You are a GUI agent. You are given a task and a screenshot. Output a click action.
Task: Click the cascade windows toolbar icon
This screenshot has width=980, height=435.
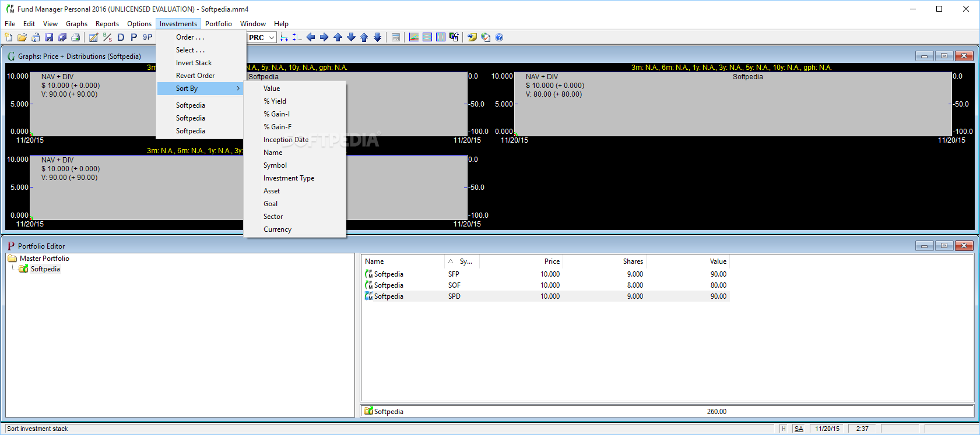point(454,37)
